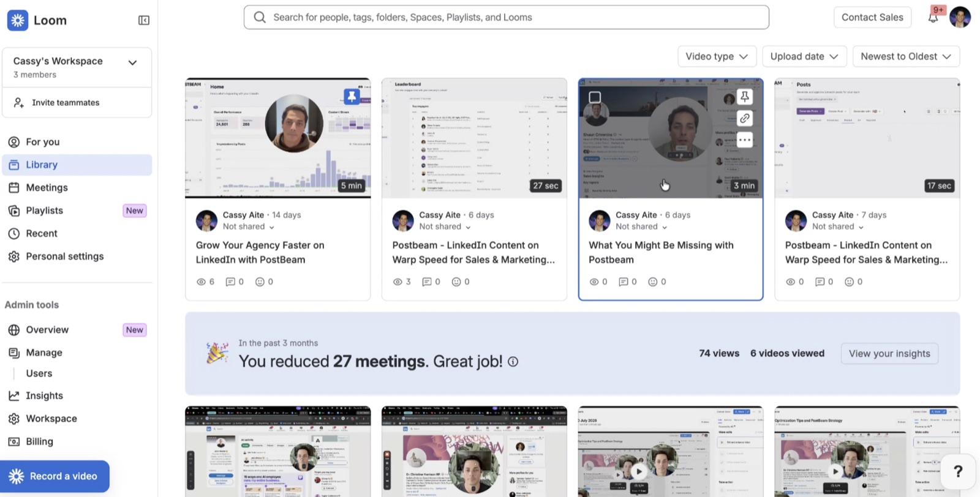980x497 pixels.
Task: Select Library in the sidebar
Action: point(77,165)
